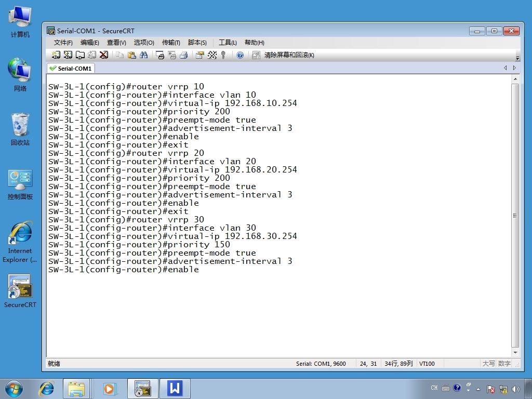Screen dimensions: 532x399
Task: Click the terminal scrollbar up arrow
Action: [515, 79]
